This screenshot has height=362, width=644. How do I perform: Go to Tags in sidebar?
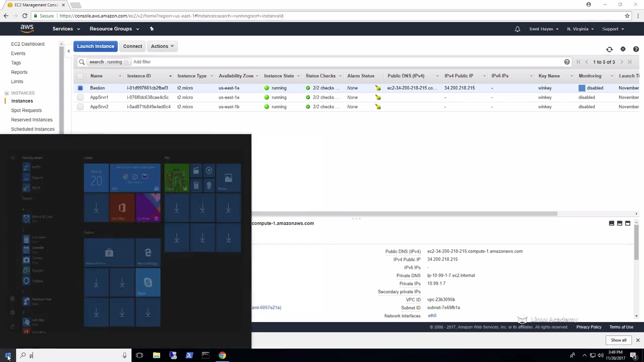(16, 63)
